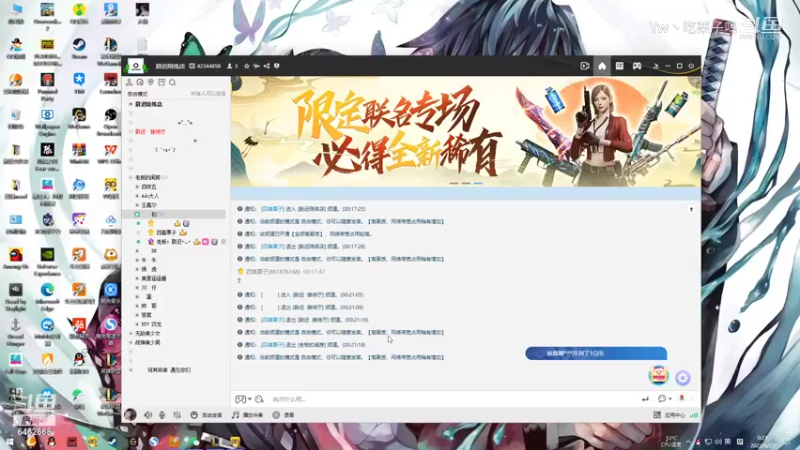This screenshot has width=800, height=450.
Task: Open your profile avatar in bottom bar
Action: point(130,415)
